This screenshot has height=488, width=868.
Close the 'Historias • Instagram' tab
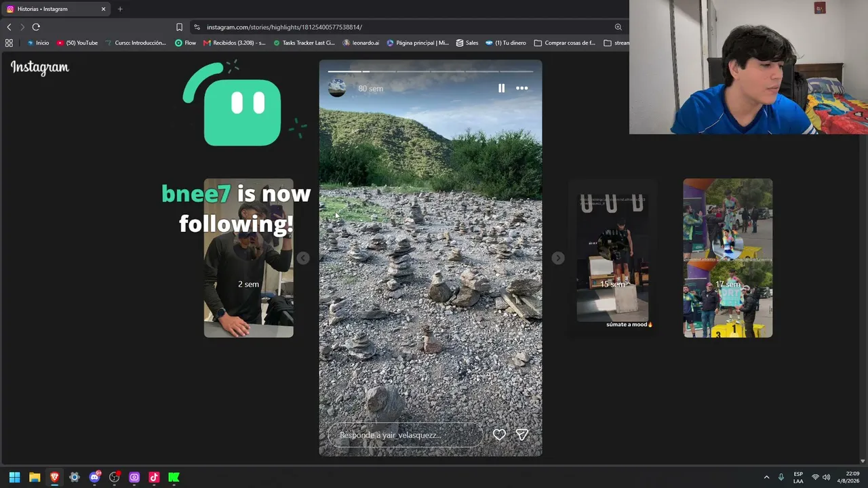click(x=103, y=9)
